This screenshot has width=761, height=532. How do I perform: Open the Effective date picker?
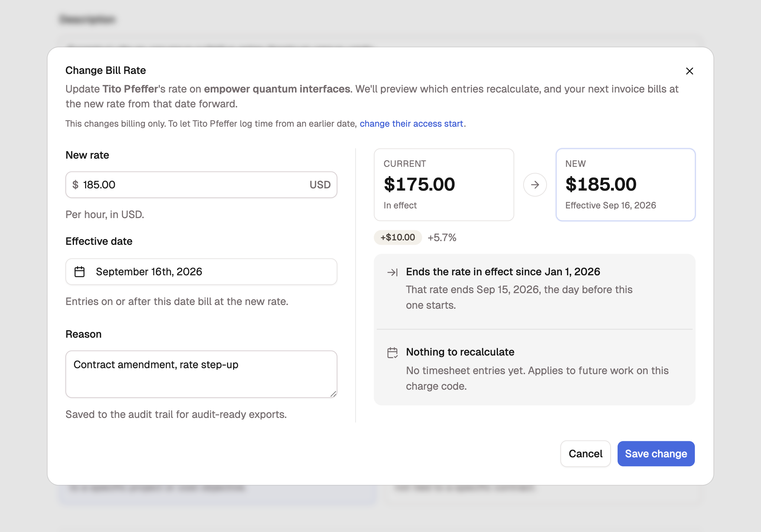(x=201, y=272)
